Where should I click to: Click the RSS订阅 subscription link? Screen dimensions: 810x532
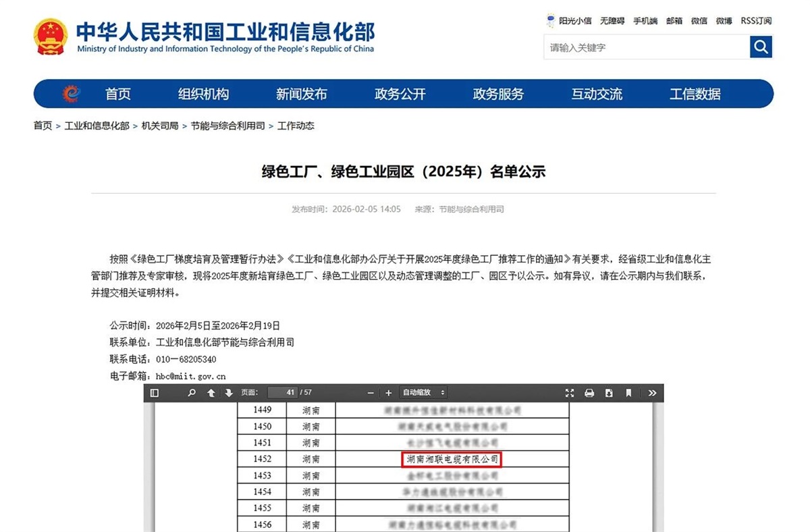[755, 20]
